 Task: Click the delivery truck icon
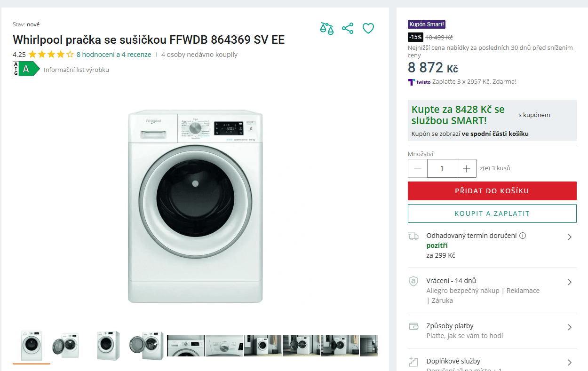coord(413,236)
